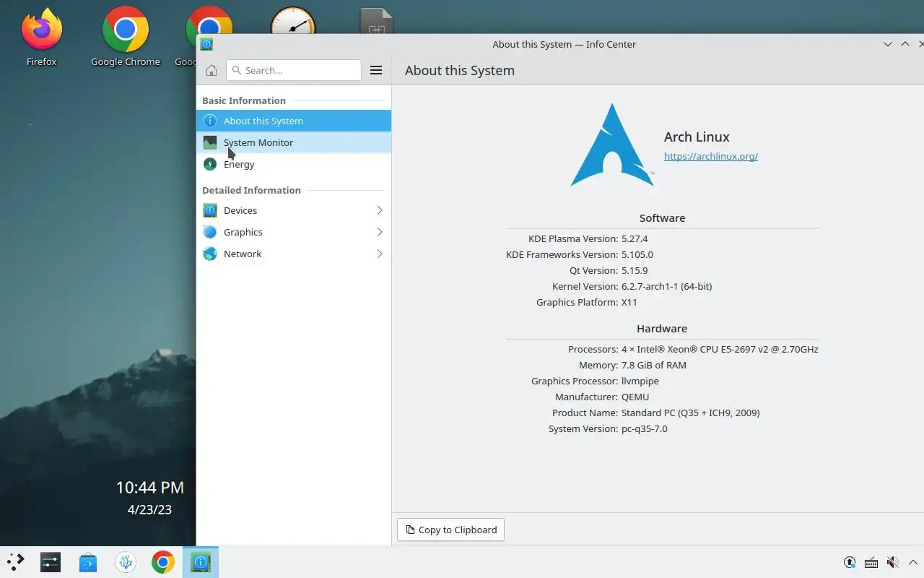
Task: Select the Graphics entry in the sidebar
Action: pos(294,232)
